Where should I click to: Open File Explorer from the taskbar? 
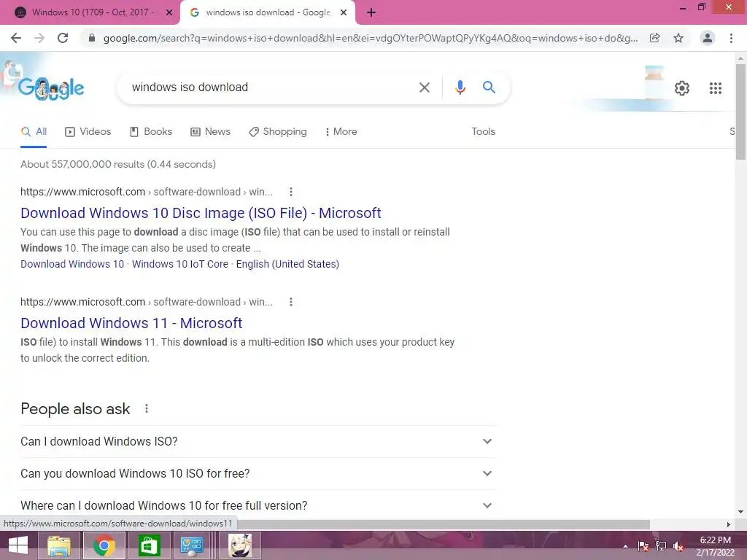[58, 545]
